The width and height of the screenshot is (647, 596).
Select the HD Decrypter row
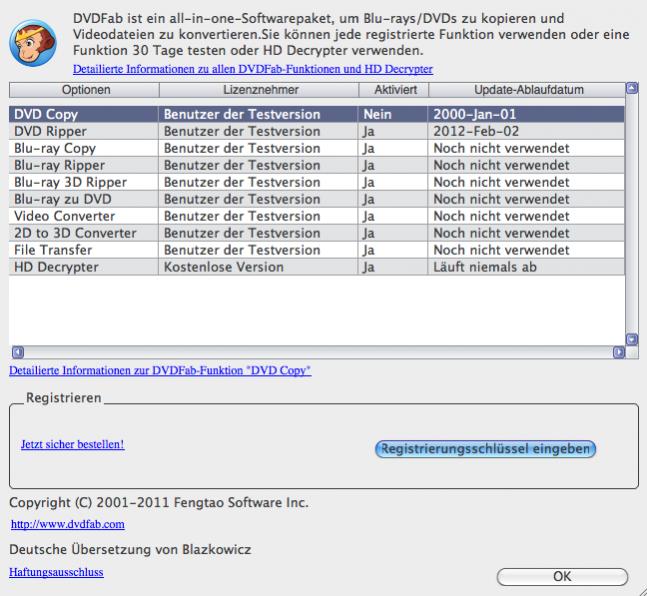317,267
